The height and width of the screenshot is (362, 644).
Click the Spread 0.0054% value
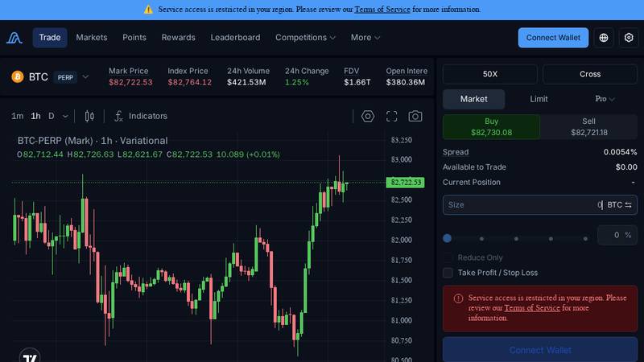(620, 152)
